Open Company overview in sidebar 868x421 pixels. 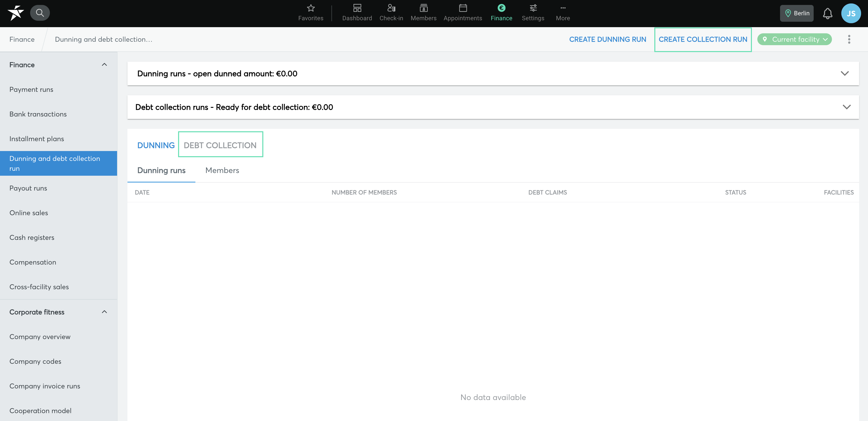59,337
